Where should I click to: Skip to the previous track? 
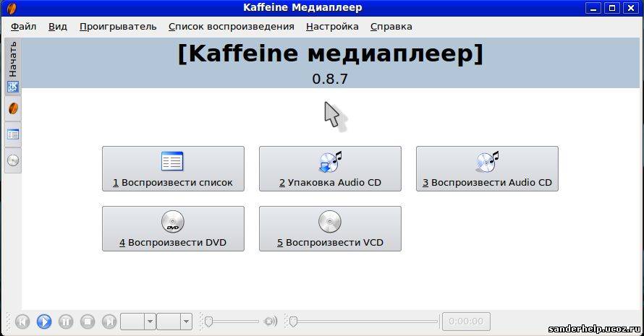tap(22, 322)
